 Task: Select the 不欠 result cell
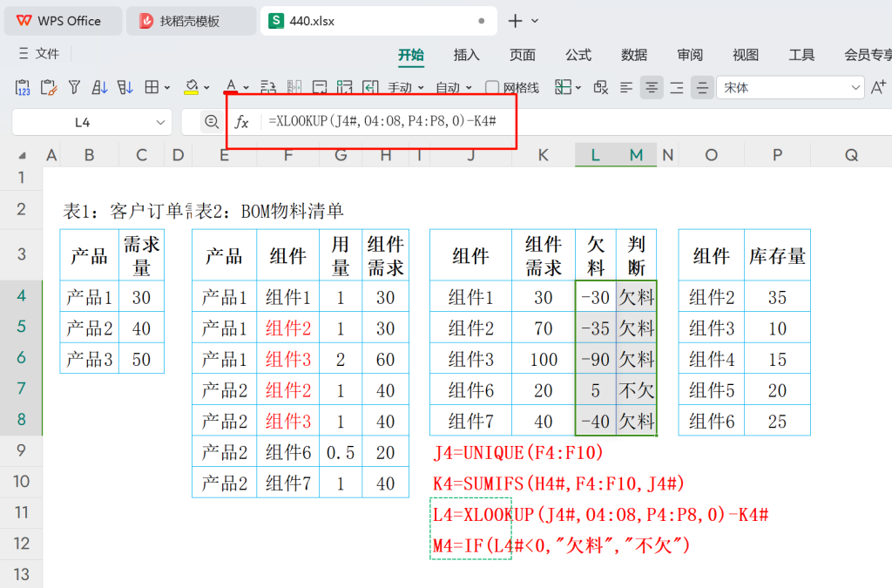click(x=636, y=390)
